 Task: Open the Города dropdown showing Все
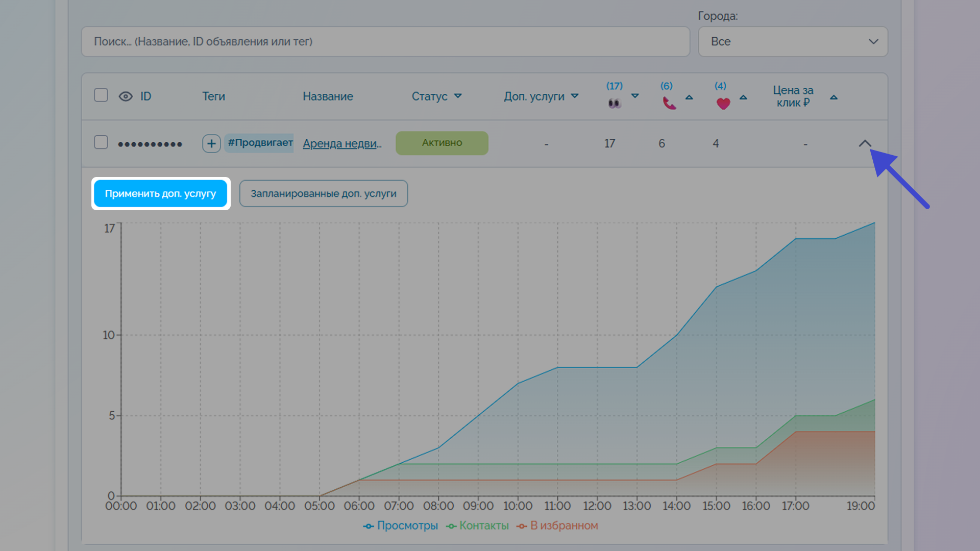793,41
